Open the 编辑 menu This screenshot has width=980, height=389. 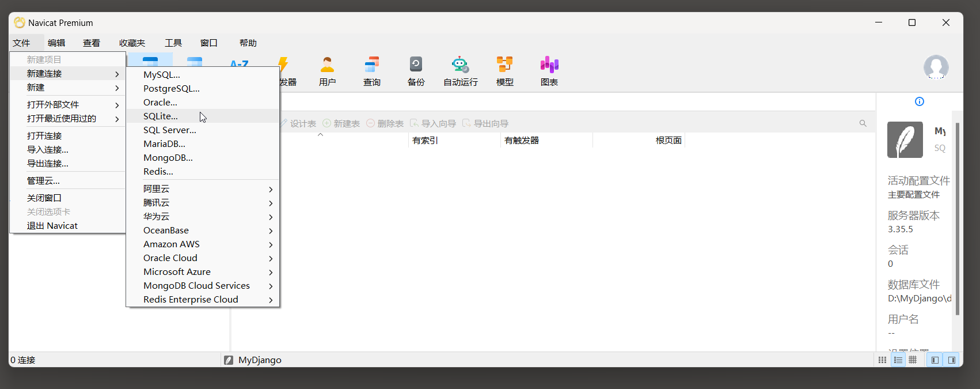tap(56, 43)
